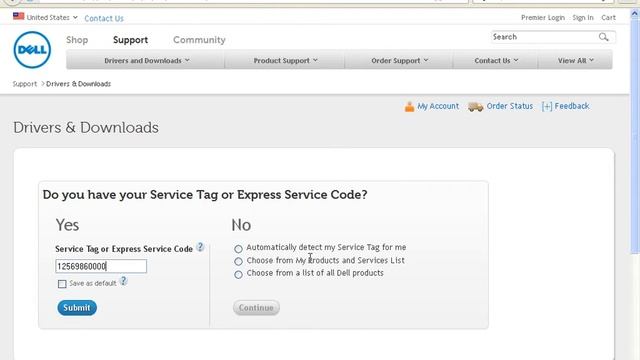This screenshot has height=360, width=640.
Task: Select Choose from My Products and Services List
Action: coord(238,261)
